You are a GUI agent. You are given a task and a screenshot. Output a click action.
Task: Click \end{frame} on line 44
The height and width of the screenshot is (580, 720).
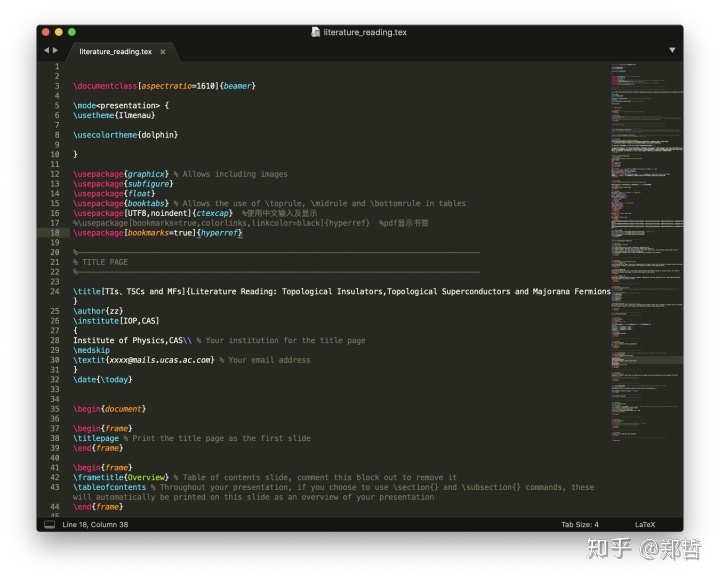98,507
